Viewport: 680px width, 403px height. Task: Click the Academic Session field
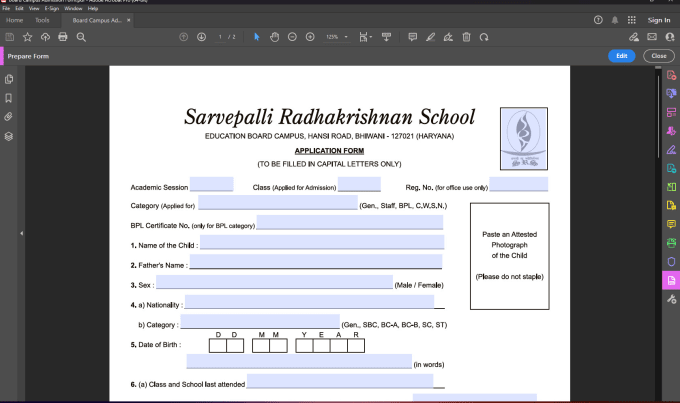212,184
